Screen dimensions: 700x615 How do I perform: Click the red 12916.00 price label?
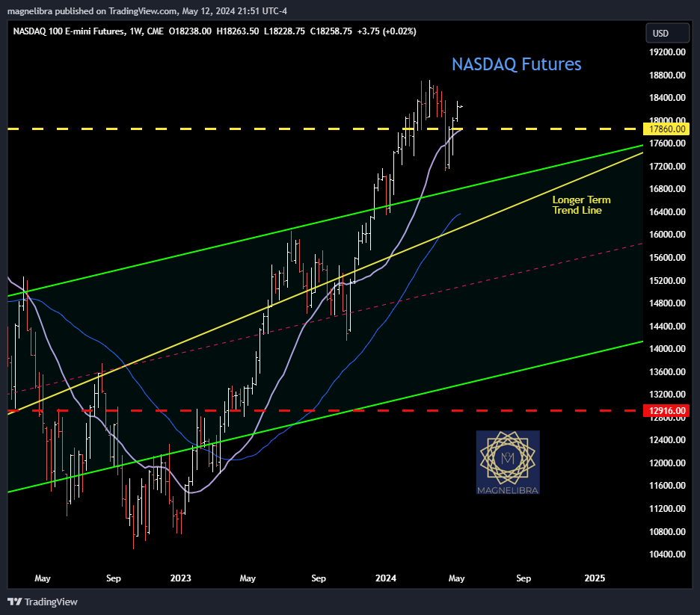(666, 411)
